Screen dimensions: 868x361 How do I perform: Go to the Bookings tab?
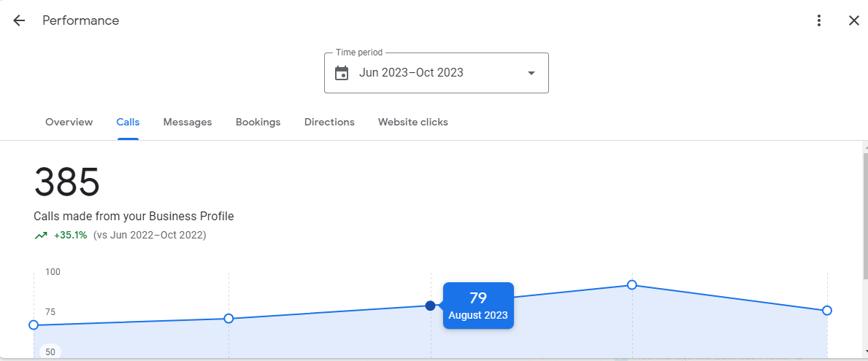coord(258,123)
